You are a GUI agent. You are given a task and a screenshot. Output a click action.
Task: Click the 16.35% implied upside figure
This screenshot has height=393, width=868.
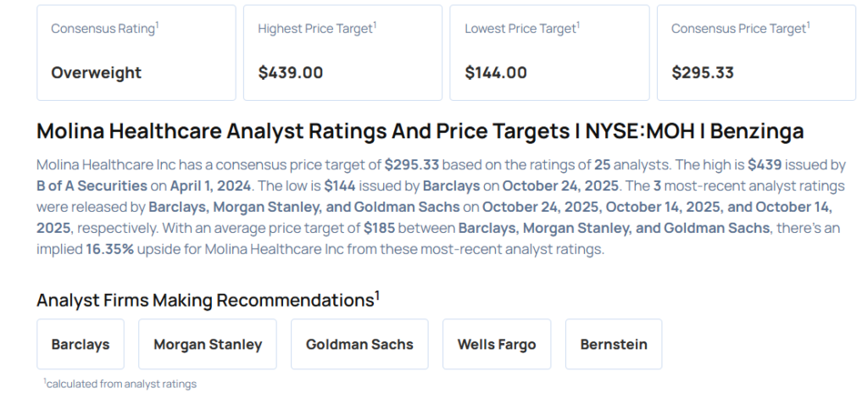pos(109,249)
